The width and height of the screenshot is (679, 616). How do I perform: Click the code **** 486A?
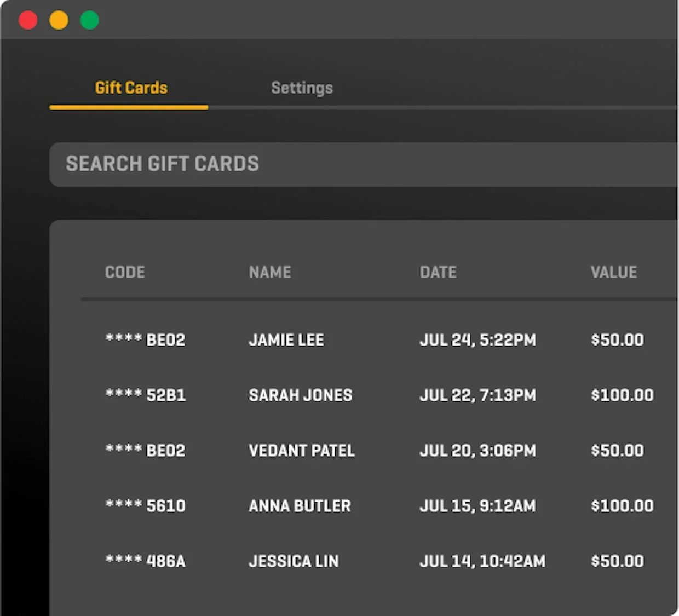pyautogui.click(x=145, y=561)
